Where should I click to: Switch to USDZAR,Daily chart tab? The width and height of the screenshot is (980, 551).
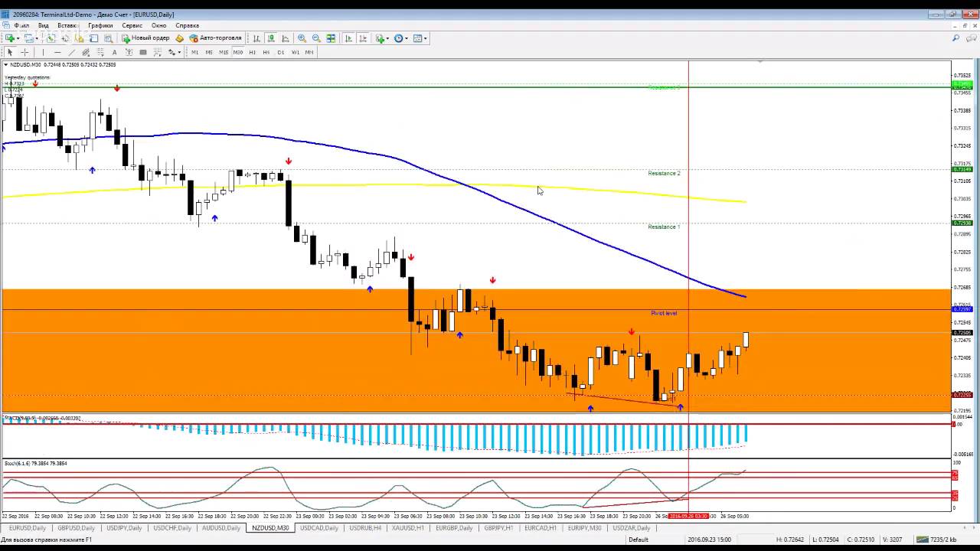coord(632,528)
